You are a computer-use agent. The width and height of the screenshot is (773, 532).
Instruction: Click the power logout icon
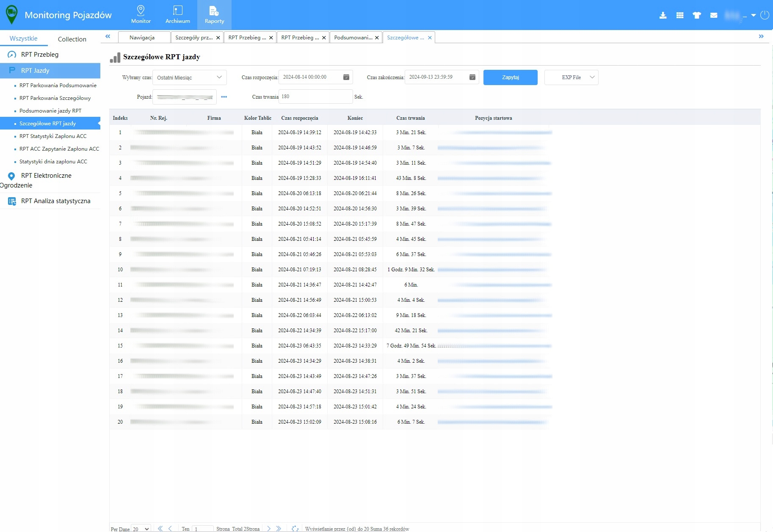[x=765, y=15]
